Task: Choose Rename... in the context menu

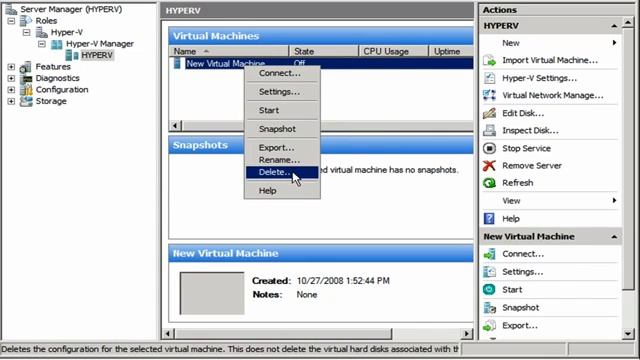Action: pyautogui.click(x=282, y=160)
